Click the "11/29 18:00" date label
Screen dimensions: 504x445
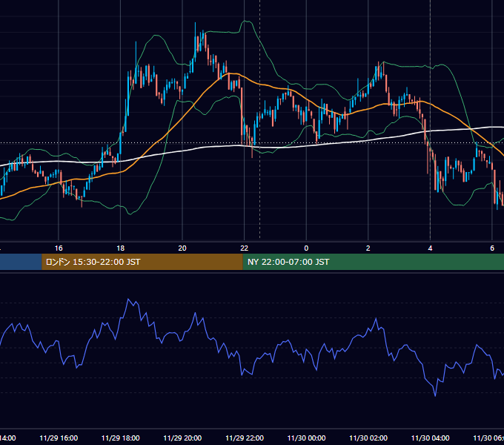pyautogui.click(x=121, y=438)
